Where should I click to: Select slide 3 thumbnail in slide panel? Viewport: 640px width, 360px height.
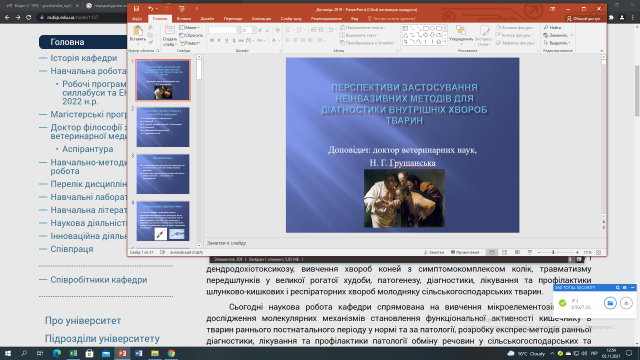(163, 174)
